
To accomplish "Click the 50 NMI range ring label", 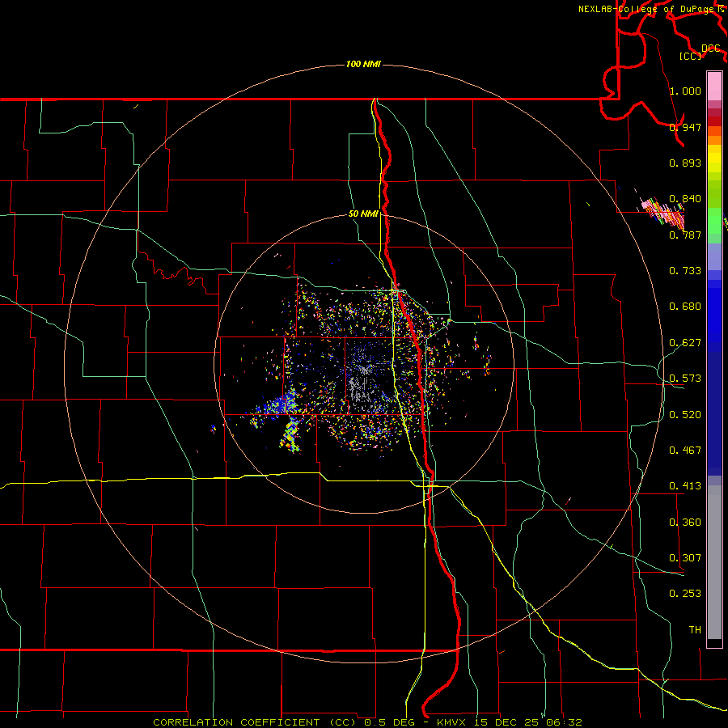I will click(363, 214).
